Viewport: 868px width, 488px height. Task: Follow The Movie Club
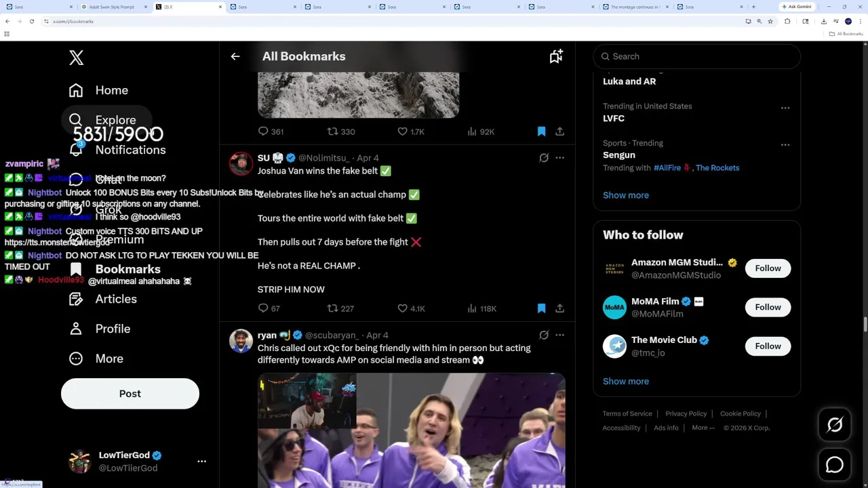click(x=768, y=346)
